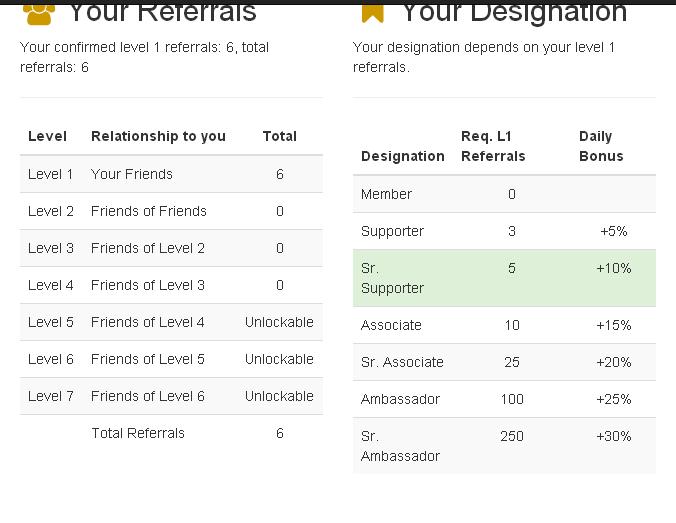Image resolution: width=676 pixels, height=523 pixels.
Task: Click the Your Referrals people icon
Action: [38, 12]
